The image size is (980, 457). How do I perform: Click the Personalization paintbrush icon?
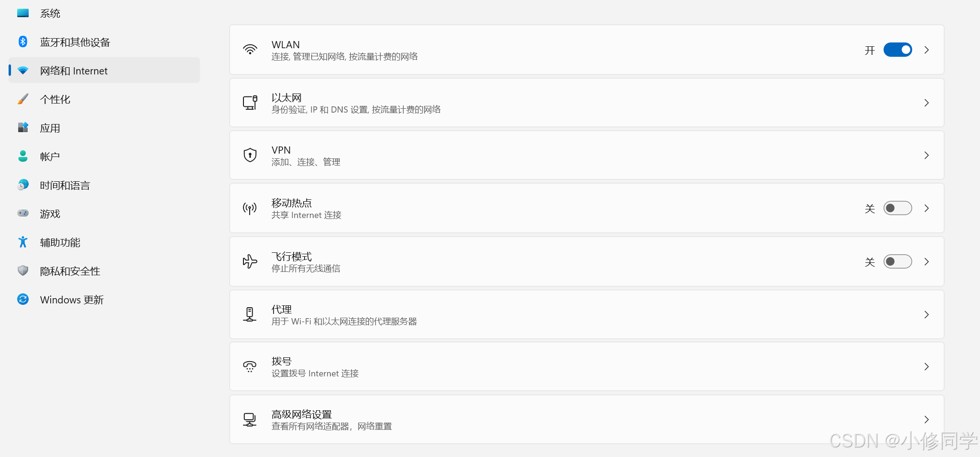coord(23,99)
